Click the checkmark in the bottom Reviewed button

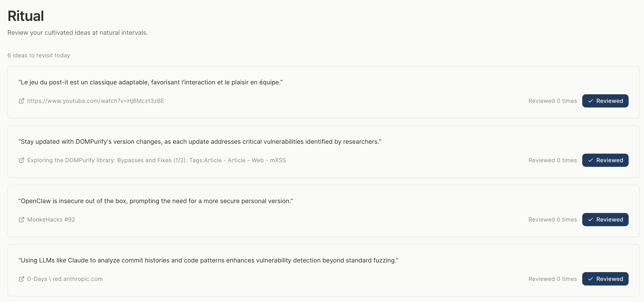click(x=591, y=279)
